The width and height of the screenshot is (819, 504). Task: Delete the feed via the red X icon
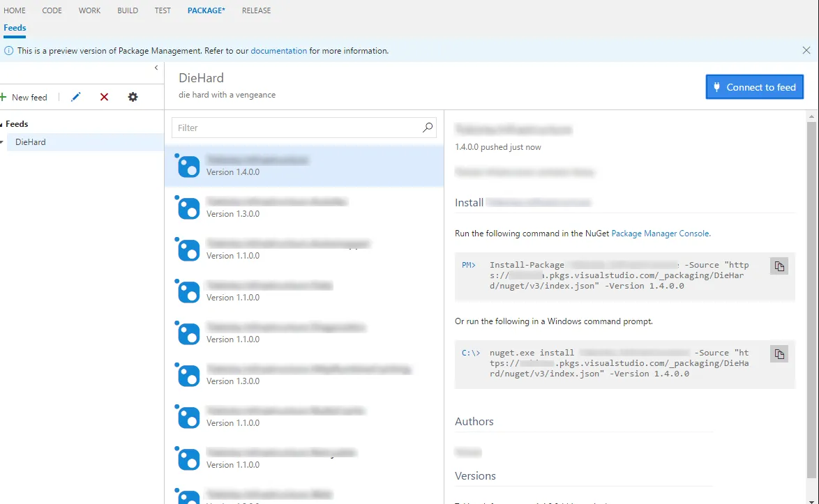click(104, 97)
